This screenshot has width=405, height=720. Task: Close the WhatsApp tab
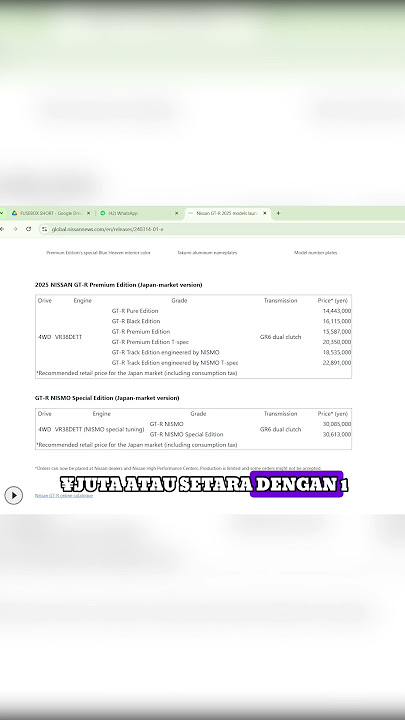click(x=176, y=213)
